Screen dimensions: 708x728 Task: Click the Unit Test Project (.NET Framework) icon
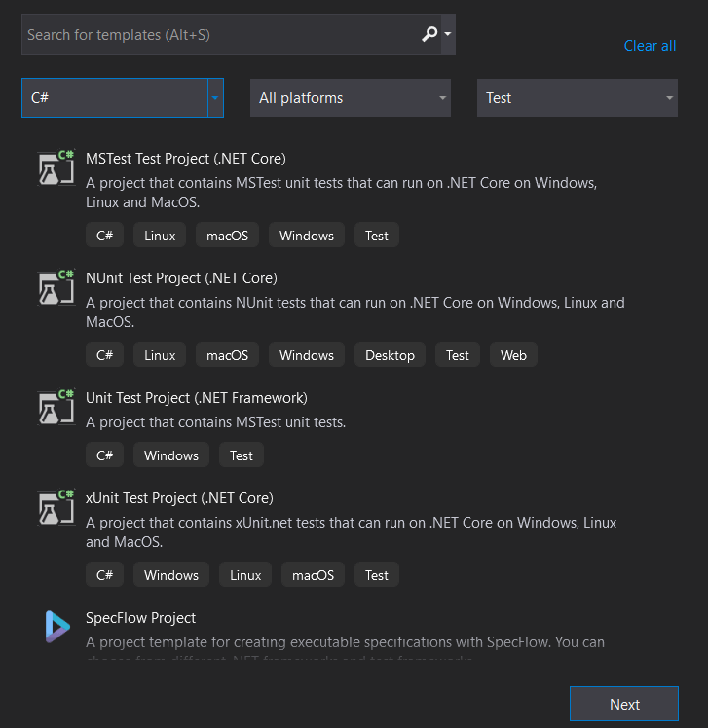56,407
